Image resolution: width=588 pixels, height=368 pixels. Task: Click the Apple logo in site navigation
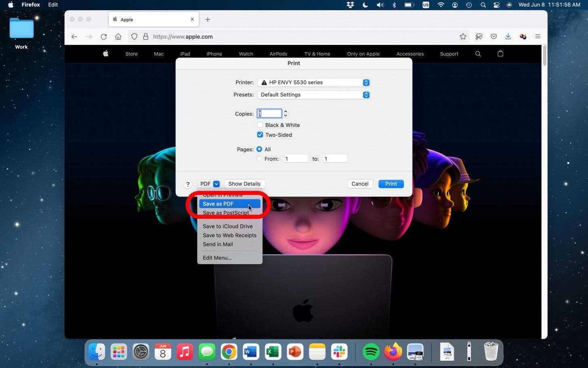point(106,53)
